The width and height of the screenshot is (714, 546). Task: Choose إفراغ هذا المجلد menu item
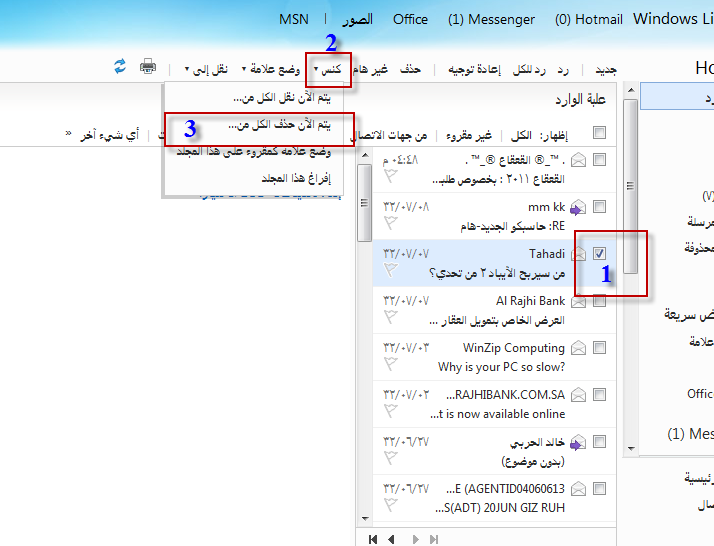(x=254, y=178)
